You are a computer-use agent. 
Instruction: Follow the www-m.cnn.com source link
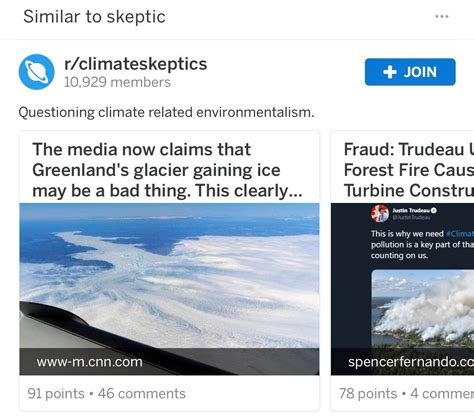tap(90, 362)
